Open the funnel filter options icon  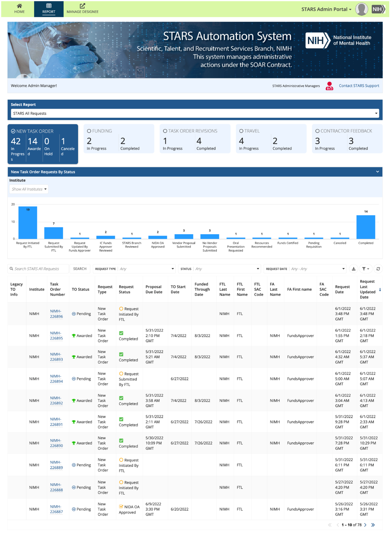365,269
